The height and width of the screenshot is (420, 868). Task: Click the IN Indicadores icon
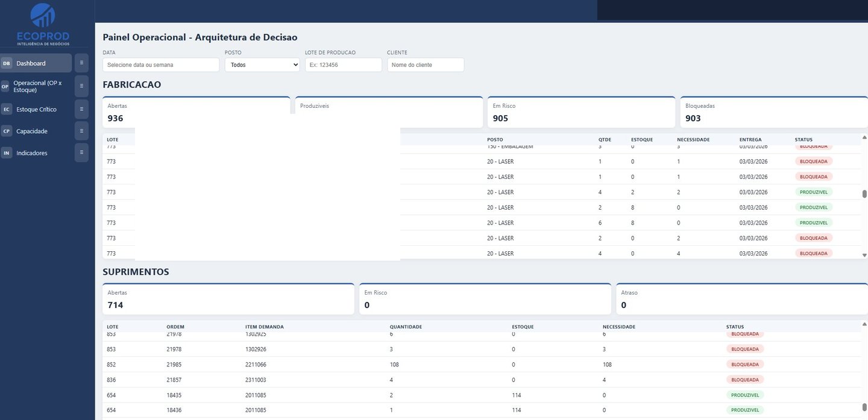click(x=7, y=153)
